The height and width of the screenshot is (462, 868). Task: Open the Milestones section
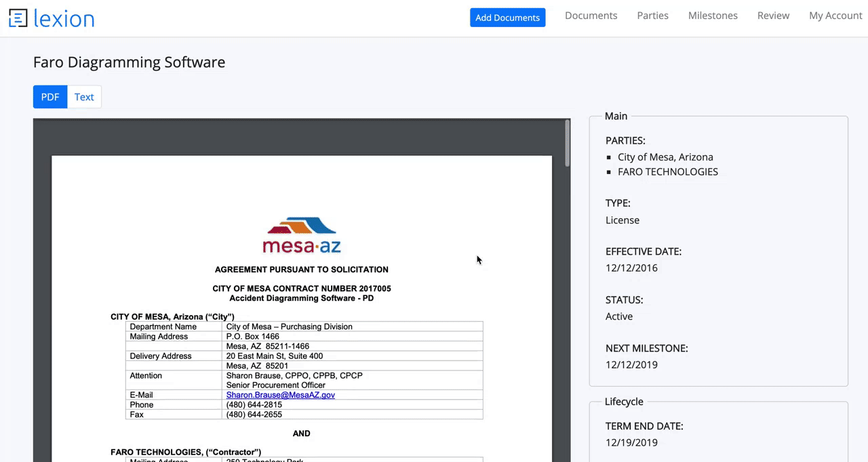[713, 16]
